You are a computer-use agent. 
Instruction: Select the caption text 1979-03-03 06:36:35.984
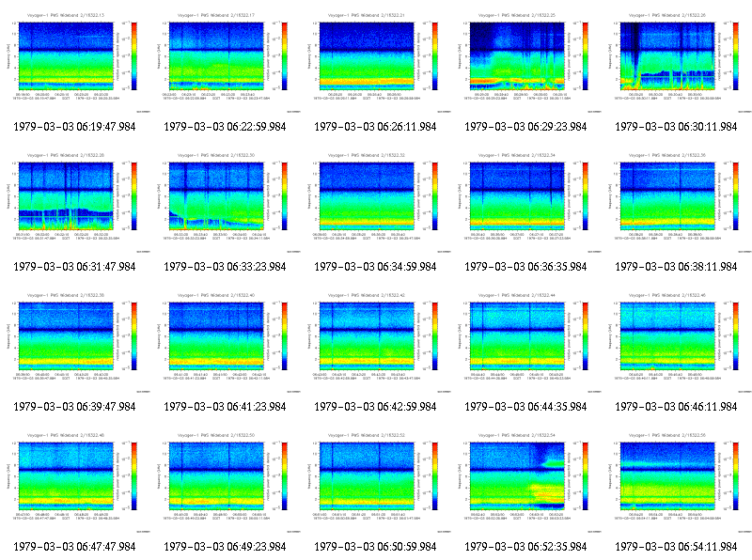[525, 267]
